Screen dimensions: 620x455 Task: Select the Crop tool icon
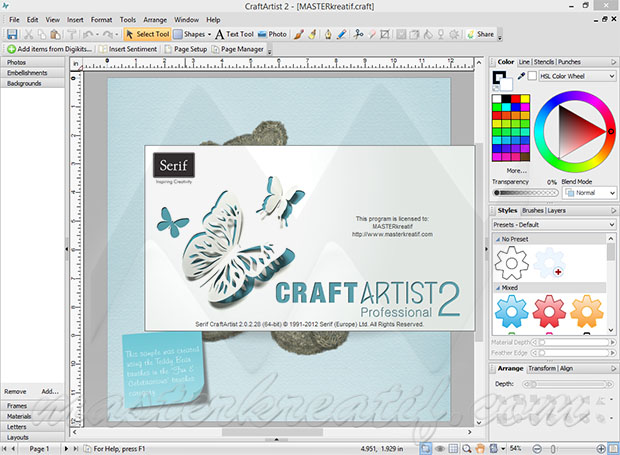385,34
